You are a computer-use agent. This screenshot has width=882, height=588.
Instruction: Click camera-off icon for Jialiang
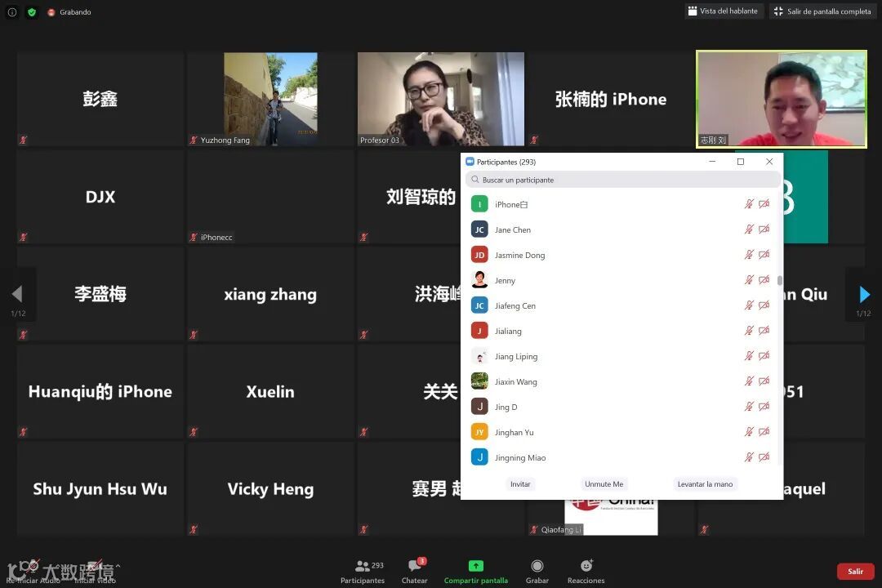tap(764, 331)
